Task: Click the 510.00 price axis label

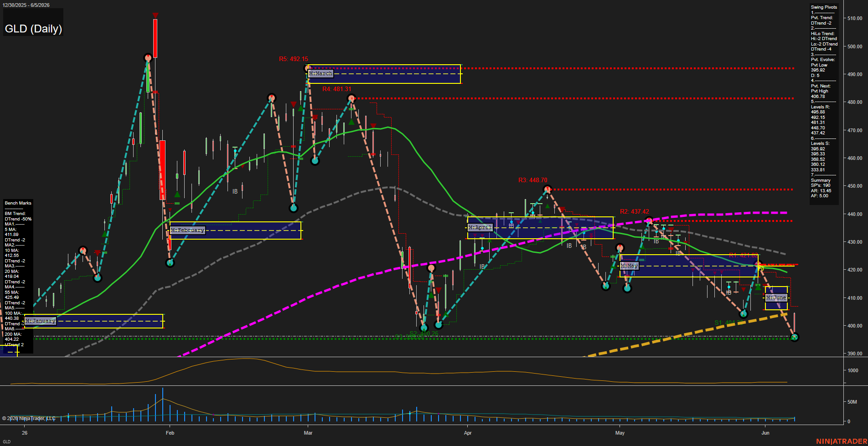Action: point(855,18)
